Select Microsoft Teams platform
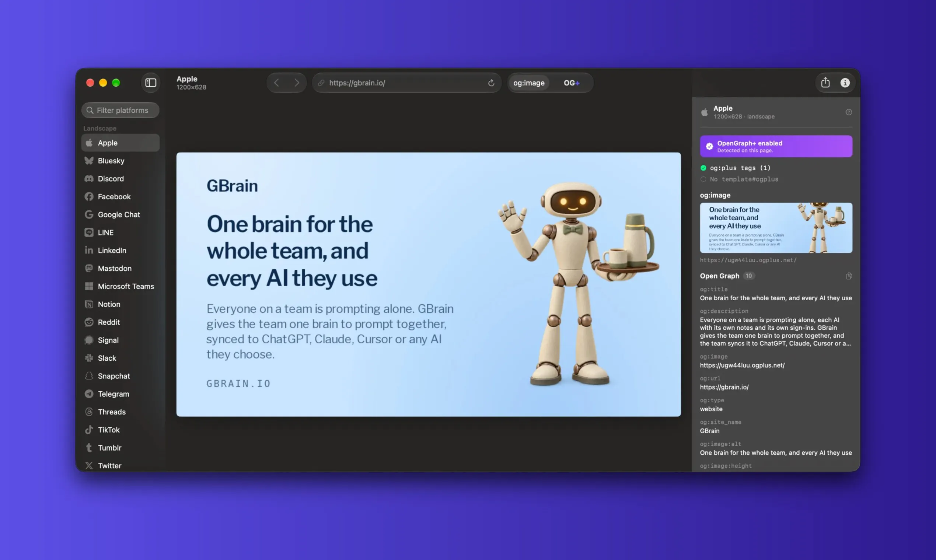 (121, 286)
